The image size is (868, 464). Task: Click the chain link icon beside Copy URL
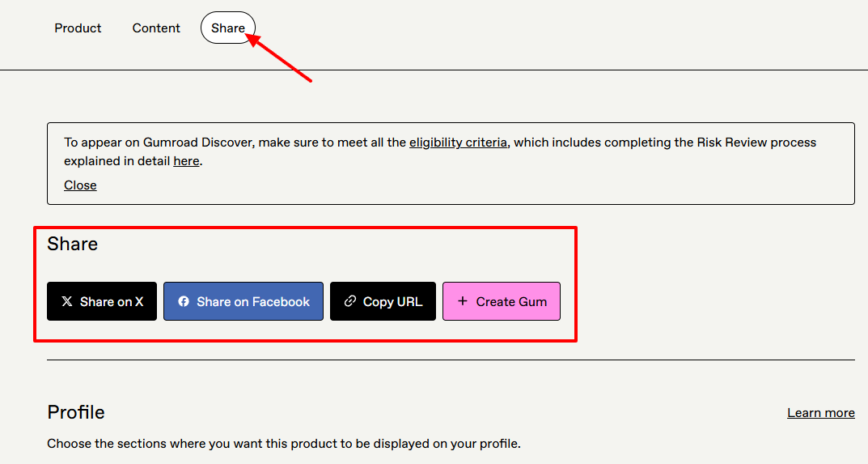349,301
